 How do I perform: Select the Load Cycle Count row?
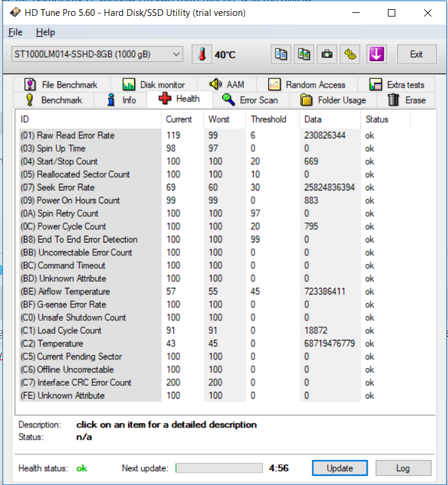pyautogui.click(x=215, y=330)
